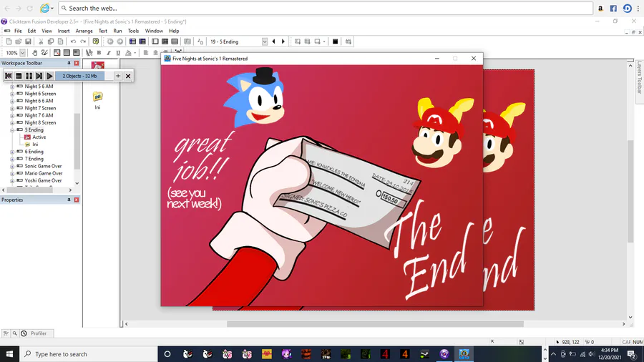This screenshot has height=362, width=644.
Task: Step to next frame in debugger
Action: [39, 76]
